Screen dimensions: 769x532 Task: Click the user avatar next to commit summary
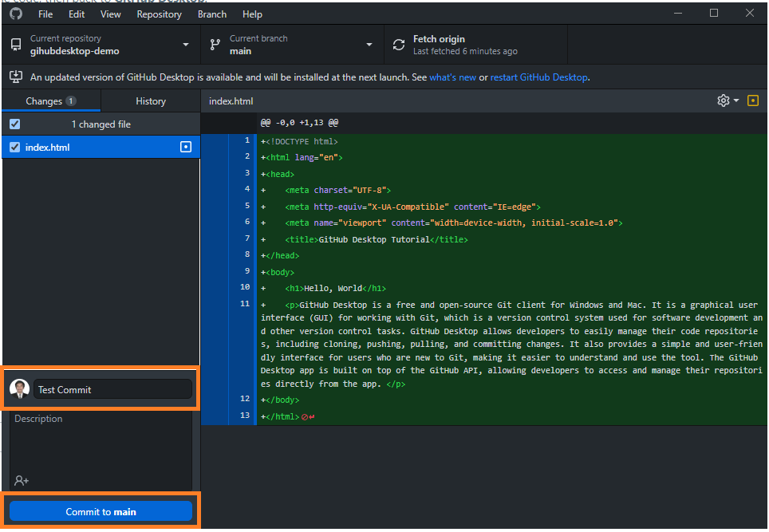20,389
